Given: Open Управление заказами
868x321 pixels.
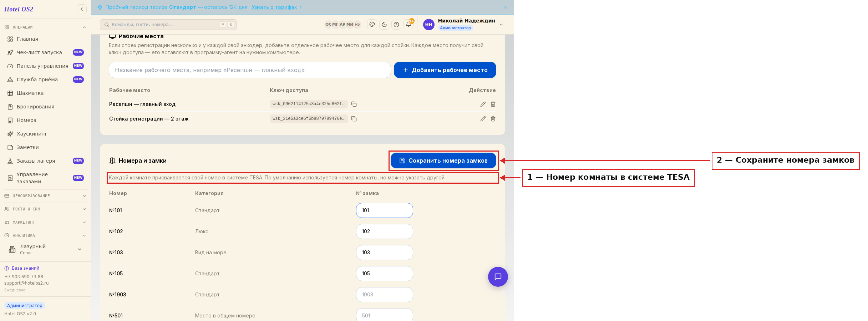Looking at the screenshot, I should pyautogui.click(x=45, y=178).
